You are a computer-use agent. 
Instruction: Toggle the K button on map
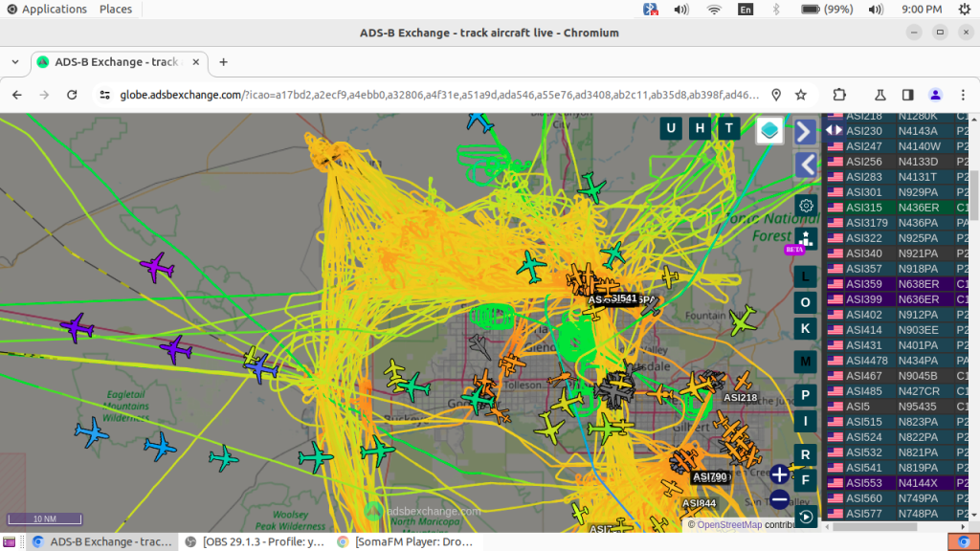tap(805, 329)
